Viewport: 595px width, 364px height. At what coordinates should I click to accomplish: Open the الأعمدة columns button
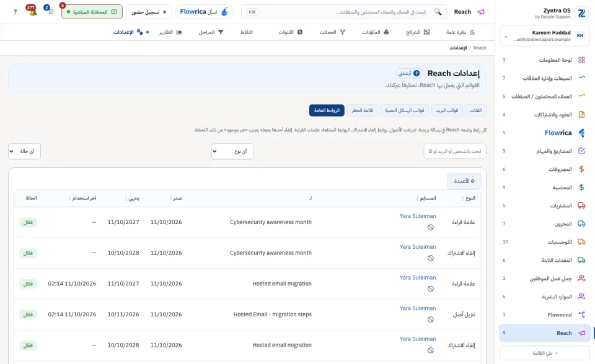coord(464,181)
